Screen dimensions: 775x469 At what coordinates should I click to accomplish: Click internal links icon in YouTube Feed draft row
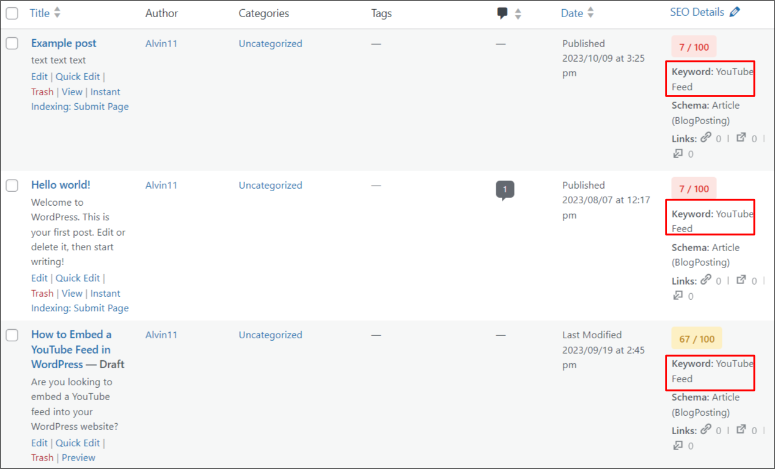coord(706,429)
